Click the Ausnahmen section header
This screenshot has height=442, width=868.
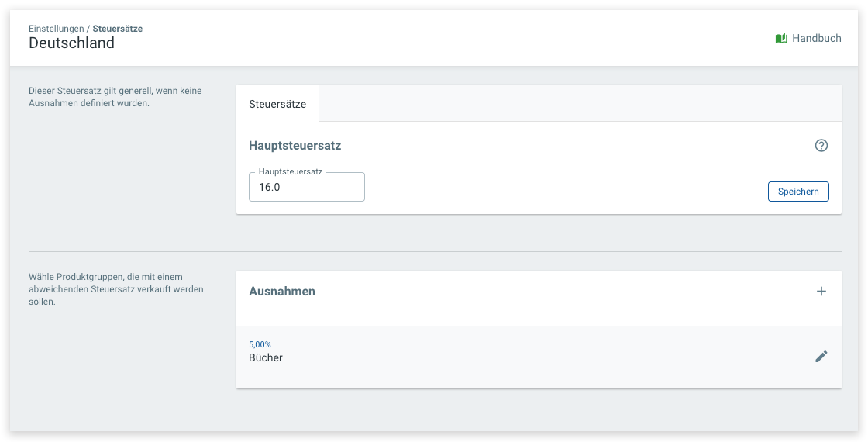pyautogui.click(x=282, y=292)
